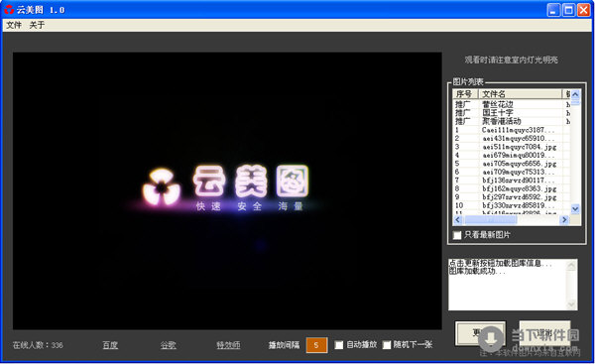Minimize the 云美图 window

pos(553,10)
